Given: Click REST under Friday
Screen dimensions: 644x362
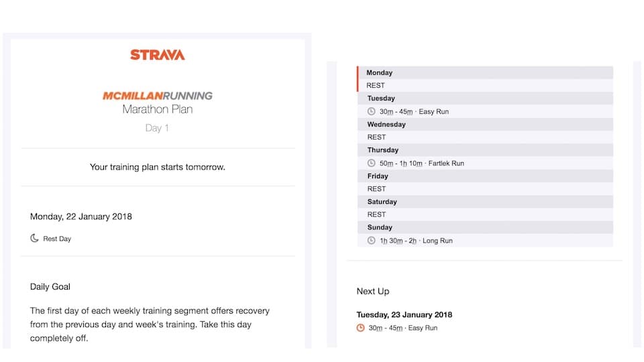Looking at the screenshot, I should click(376, 189).
